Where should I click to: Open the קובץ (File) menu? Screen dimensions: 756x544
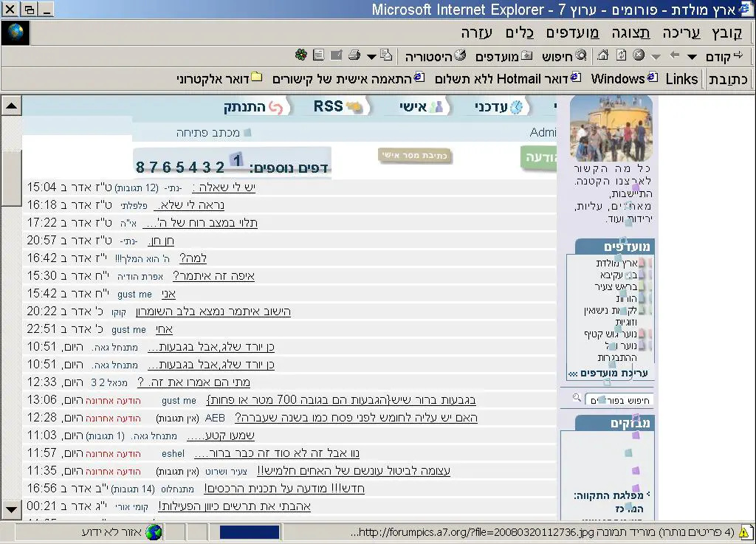coord(727,32)
